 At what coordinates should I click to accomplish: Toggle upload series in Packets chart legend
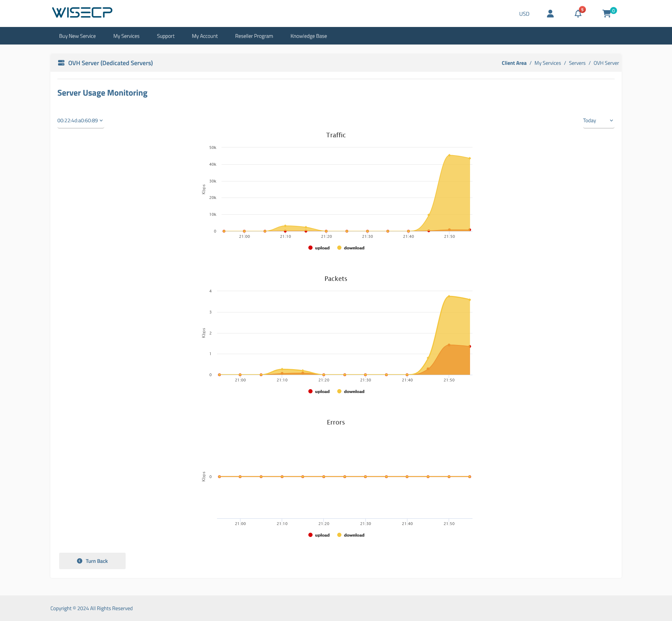pos(319,391)
